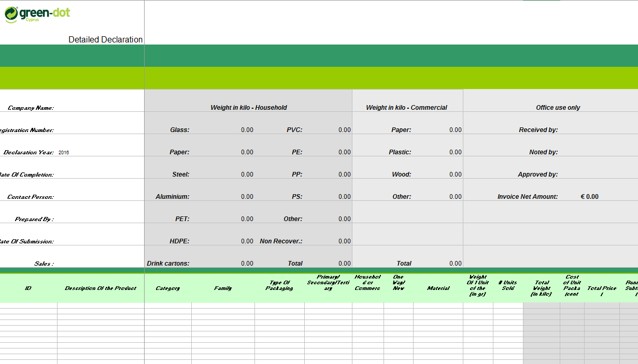Click the Type Of Packaging header
This screenshot has height=364, width=638.
pos(279,286)
